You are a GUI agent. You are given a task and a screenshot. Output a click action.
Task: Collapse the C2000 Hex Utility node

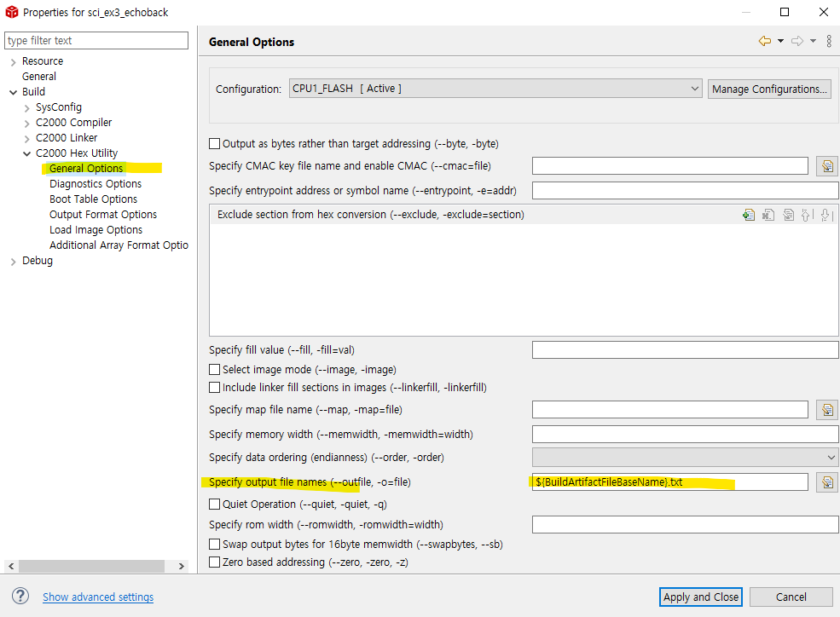[x=26, y=154]
